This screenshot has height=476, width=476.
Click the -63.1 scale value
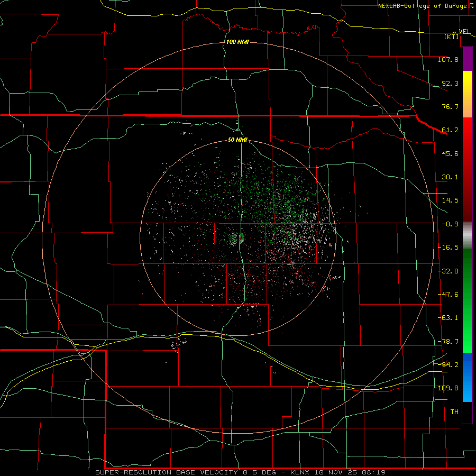[x=448, y=318]
